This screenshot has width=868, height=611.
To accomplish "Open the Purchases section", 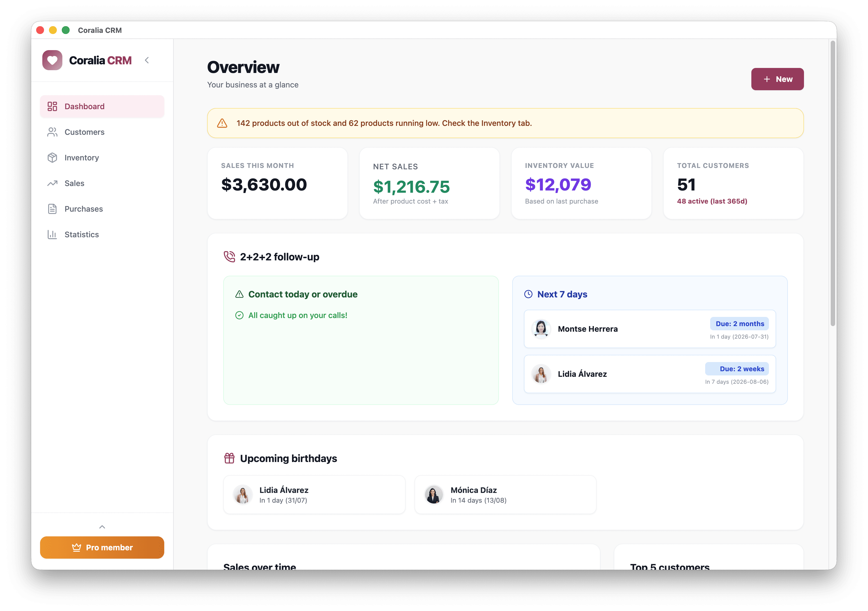I will (x=102, y=209).
